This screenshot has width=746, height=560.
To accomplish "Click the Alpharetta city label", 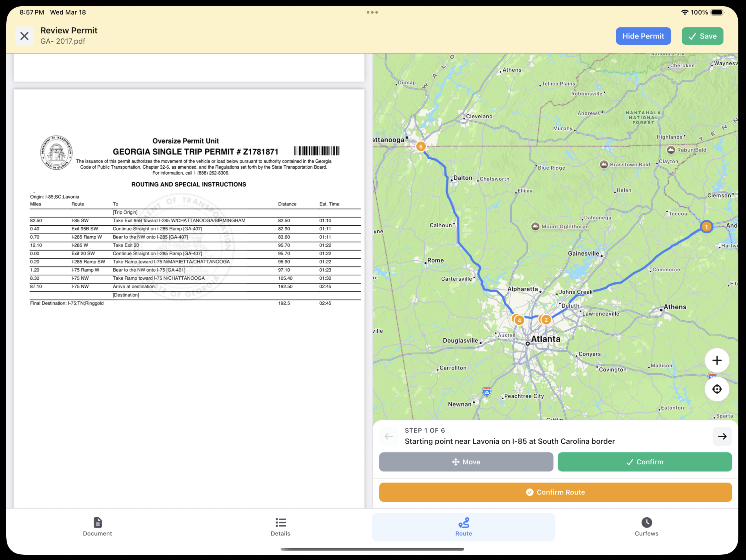I will [523, 289].
